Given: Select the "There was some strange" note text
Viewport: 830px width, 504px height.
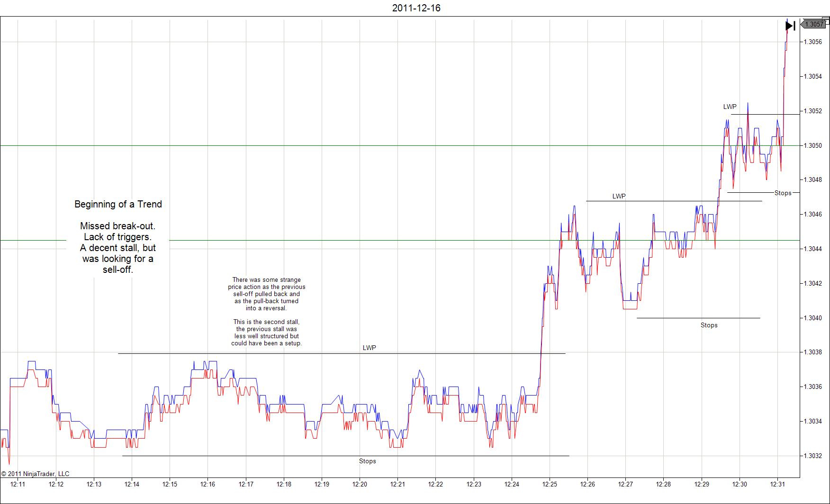Looking at the screenshot, I should [x=267, y=280].
